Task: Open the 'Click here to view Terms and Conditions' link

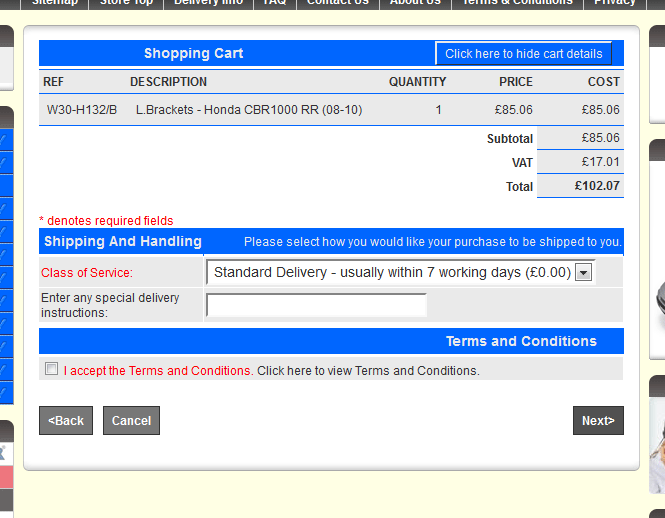Action: click(x=368, y=371)
